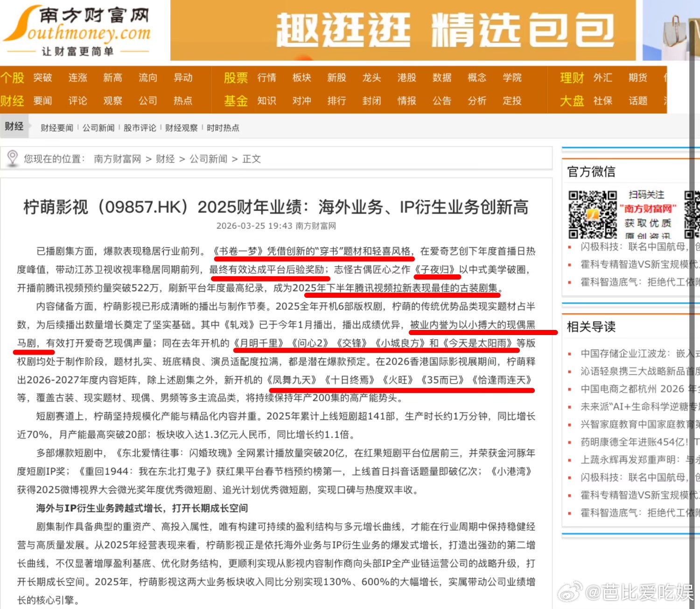The image size is (700, 609).
Task: Switch to the 股市评论 sub-tab
Action: click(140, 127)
